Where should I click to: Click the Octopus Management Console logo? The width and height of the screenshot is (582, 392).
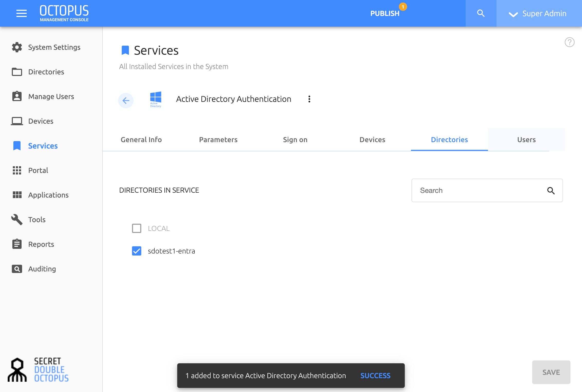(64, 13)
